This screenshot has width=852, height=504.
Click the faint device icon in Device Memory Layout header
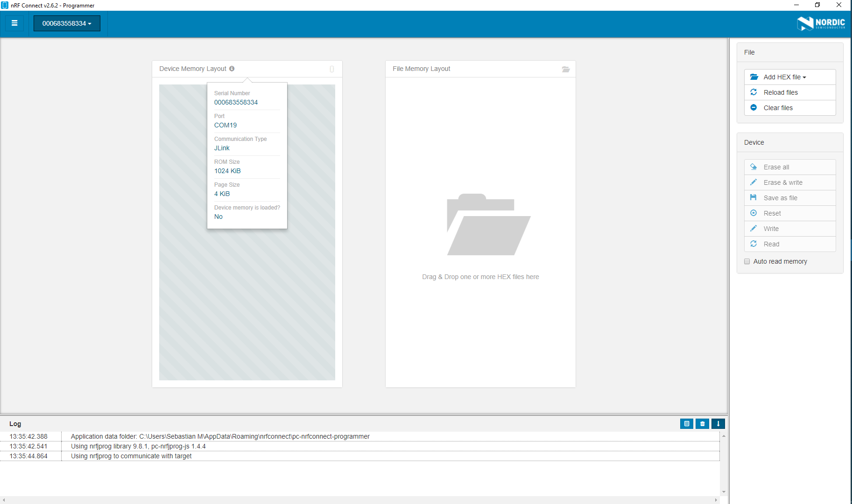pos(332,69)
